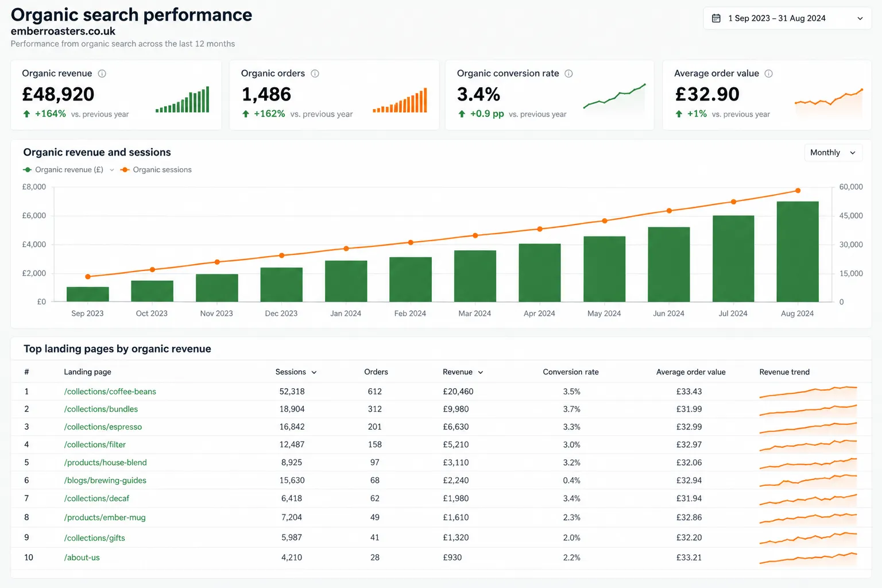This screenshot has height=588, width=882.
Task: Click the Organic revenue mini bar chart
Action: (x=183, y=99)
